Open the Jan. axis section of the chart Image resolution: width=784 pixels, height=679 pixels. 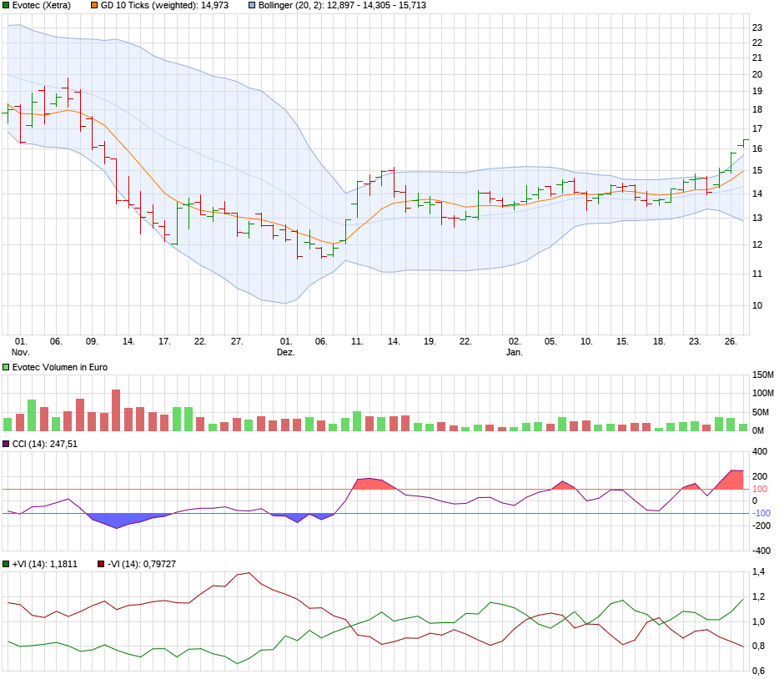[x=515, y=351]
